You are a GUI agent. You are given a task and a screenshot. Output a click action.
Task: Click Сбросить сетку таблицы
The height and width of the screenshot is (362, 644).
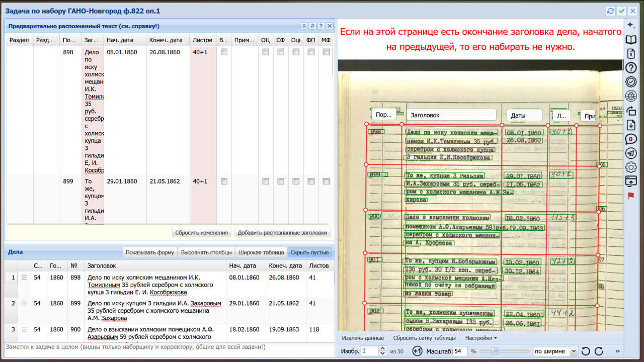(425, 338)
